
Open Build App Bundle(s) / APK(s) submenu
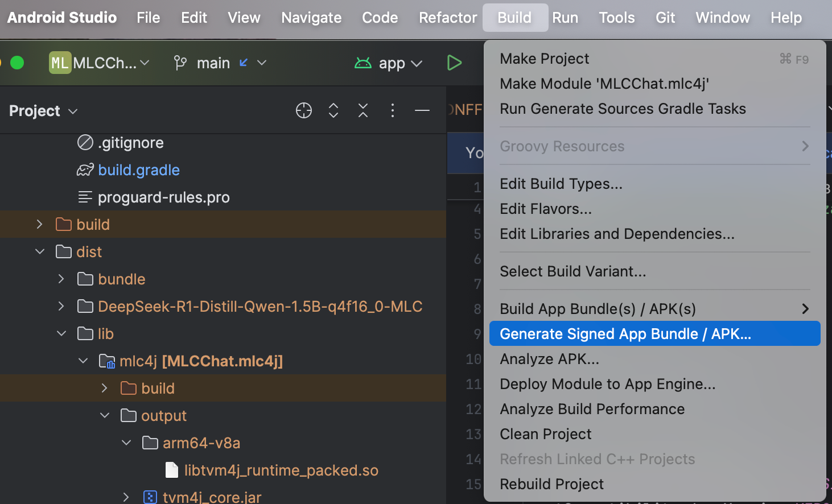coord(654,309)
